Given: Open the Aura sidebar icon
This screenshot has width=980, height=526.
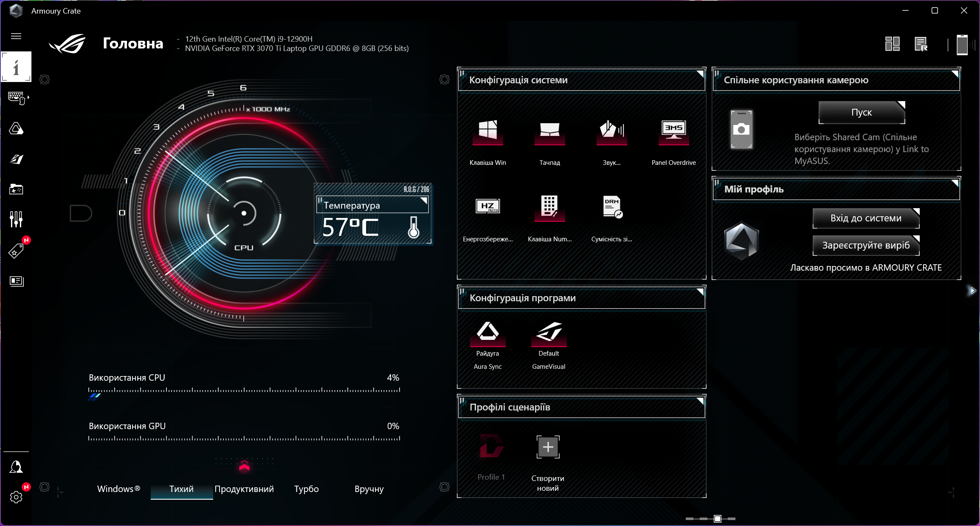Looking at the screenshot, I should tap(16, 128).
